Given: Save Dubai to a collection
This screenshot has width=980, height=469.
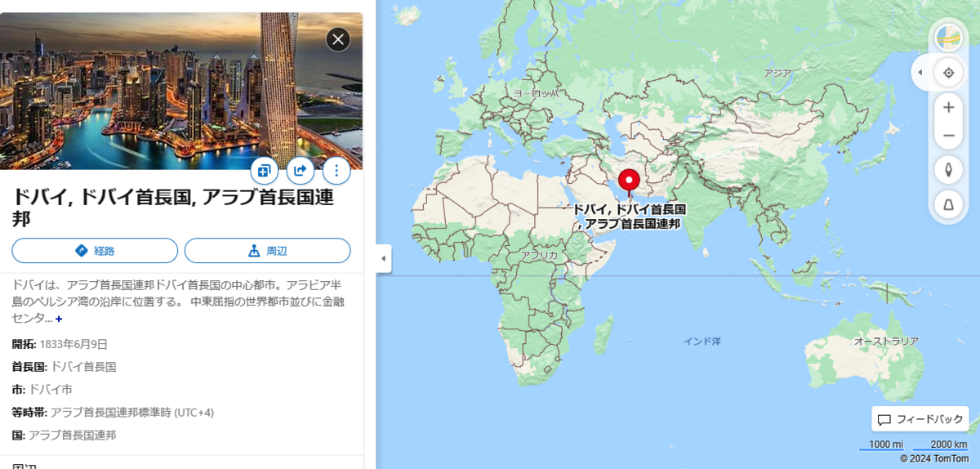Looking at the screenshot, I should click(x=265, y=171).
